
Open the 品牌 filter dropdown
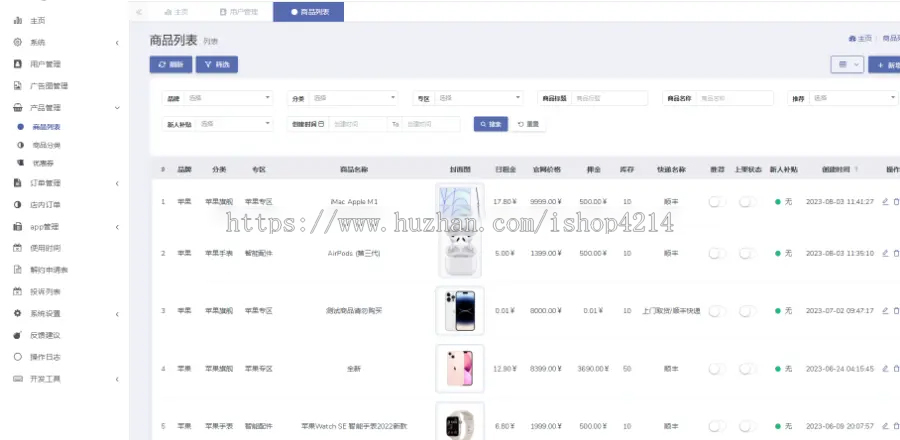click(x=228, y=98)
